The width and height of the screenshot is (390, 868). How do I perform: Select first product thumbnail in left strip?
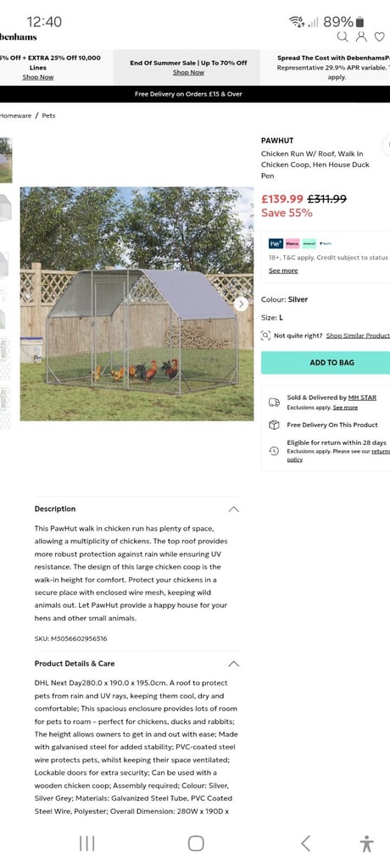tap(6, 160)
